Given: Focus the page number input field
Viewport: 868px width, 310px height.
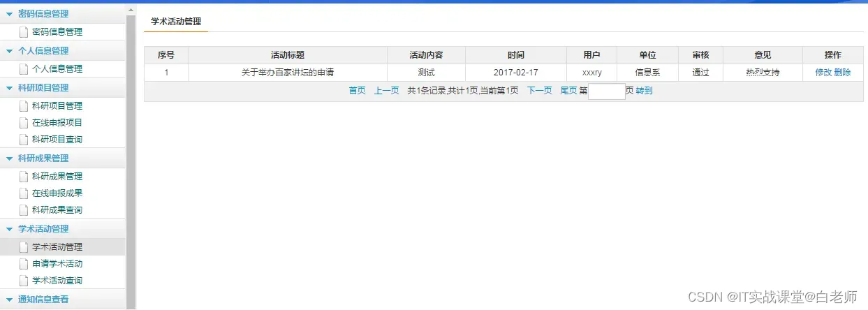Looking at the screenshot, I should 607,91.
